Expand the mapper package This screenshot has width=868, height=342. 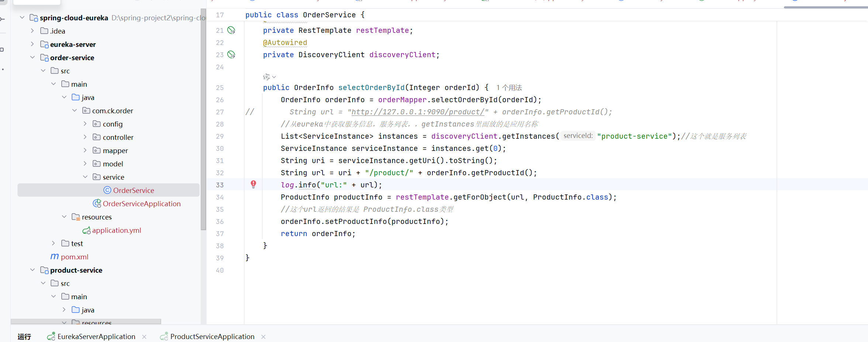click(x=85, y=150)
